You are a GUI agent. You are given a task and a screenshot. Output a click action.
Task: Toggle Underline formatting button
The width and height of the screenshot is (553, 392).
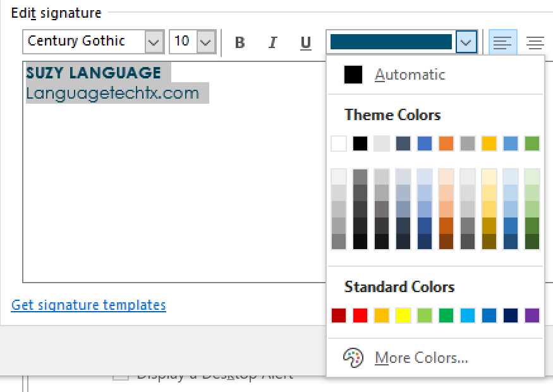[x=306, y=43]
